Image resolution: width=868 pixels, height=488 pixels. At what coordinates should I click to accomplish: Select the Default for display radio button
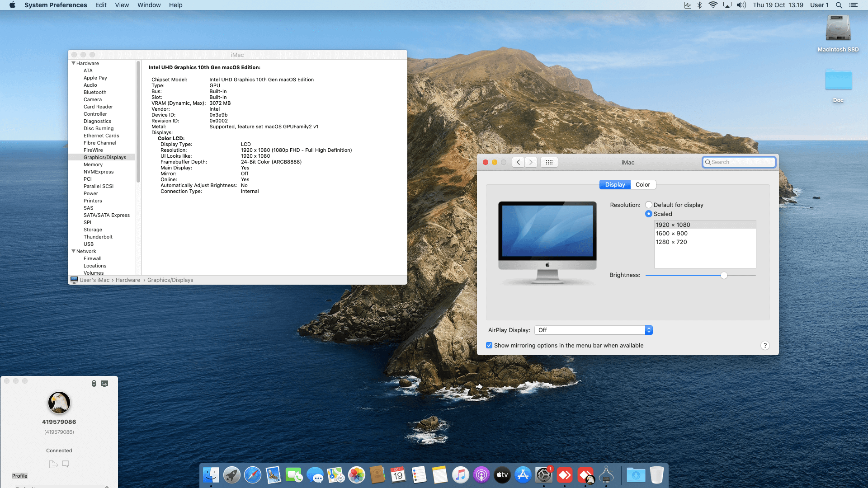click(649, 205)
